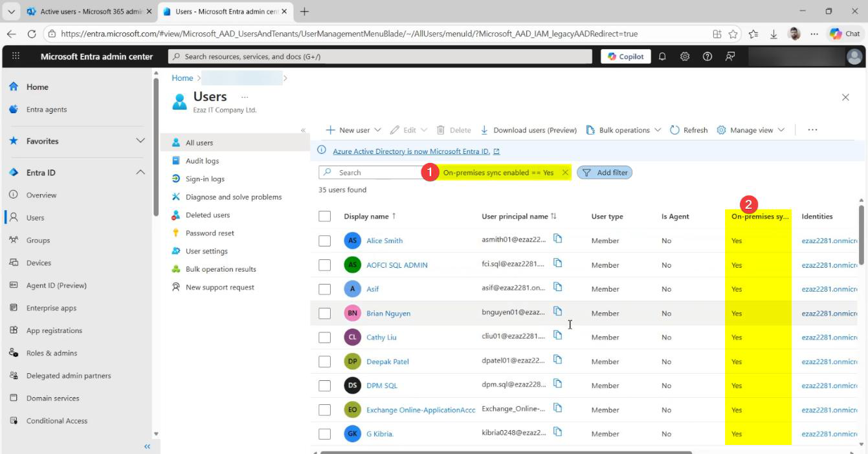Open Password reset
Viewport: 868px width, 454px height.
(210, 233)
